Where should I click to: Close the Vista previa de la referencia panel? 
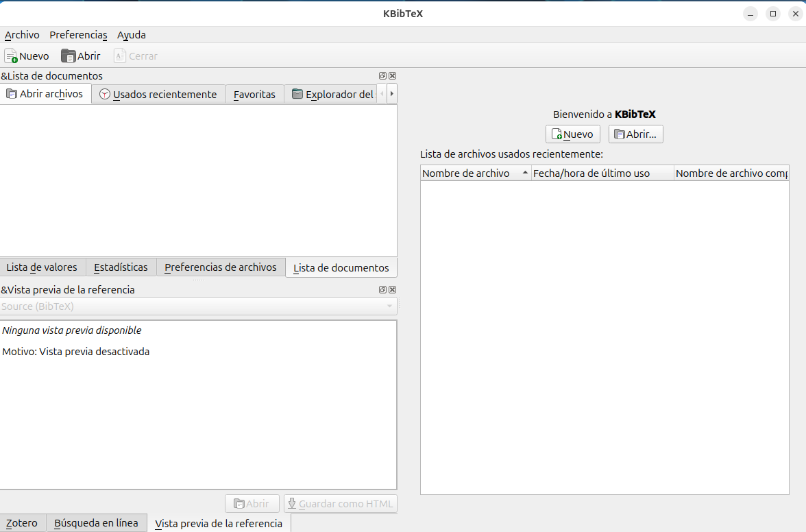(x=392, y=289)
